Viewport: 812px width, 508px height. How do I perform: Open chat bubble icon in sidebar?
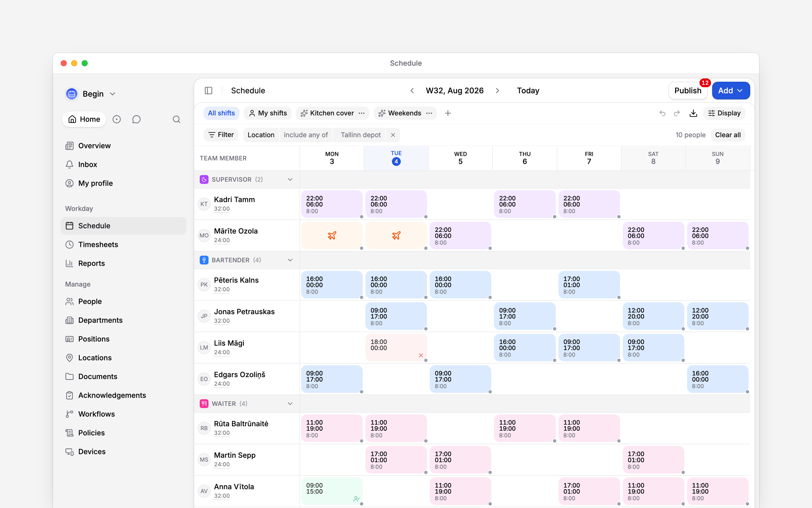136,119
